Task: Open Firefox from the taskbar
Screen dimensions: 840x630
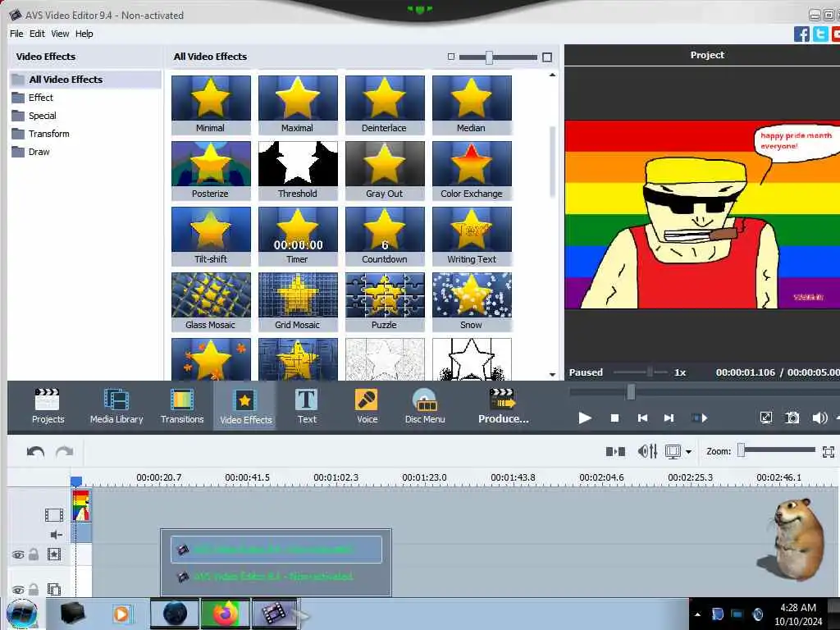Action: coord(226,614)
